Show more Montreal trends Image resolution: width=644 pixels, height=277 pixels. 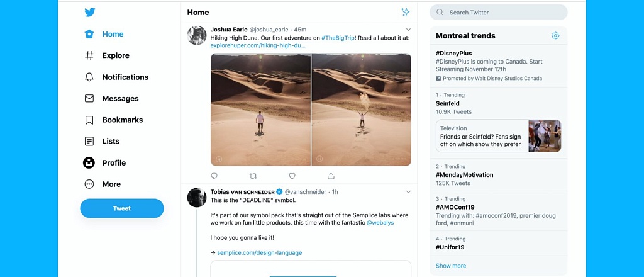450,266
